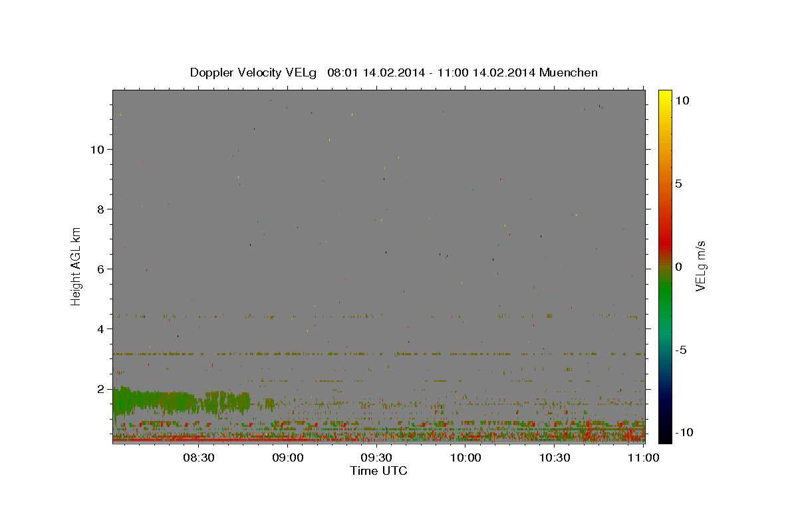Click the colorbar value 10
This screenshot has width=798, height=532.
(682, 100)
